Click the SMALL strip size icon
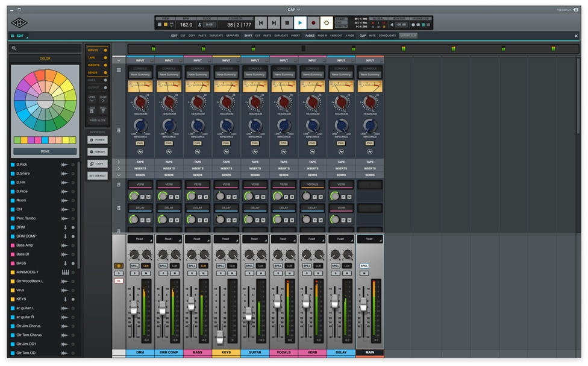 [103, 111]
